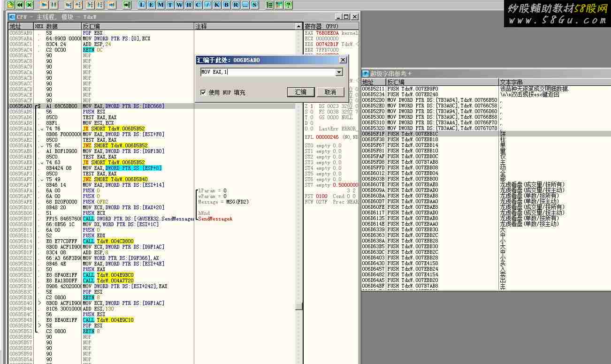This screenshot has height=364, width=611.
Task: Open a file with the Open toolbar icon
Action: pos(10,5)
